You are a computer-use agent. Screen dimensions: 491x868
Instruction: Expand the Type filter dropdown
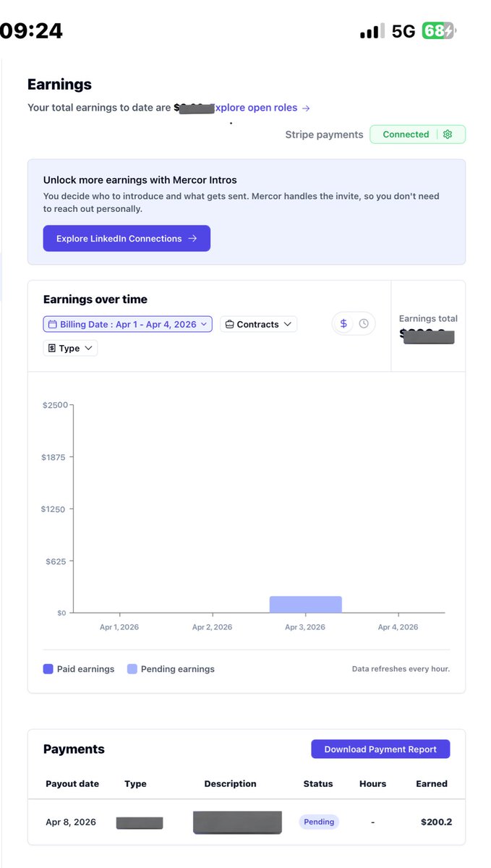click(70, 348)
